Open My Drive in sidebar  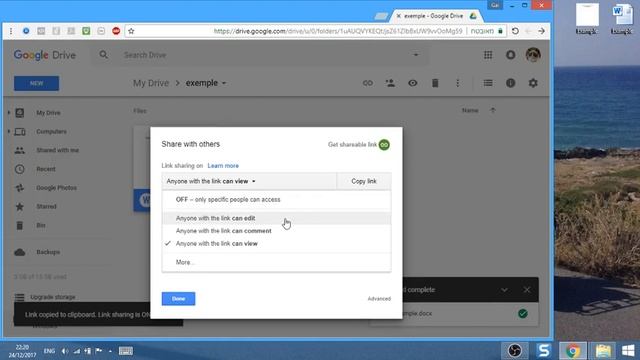click(x=48, y=113)
